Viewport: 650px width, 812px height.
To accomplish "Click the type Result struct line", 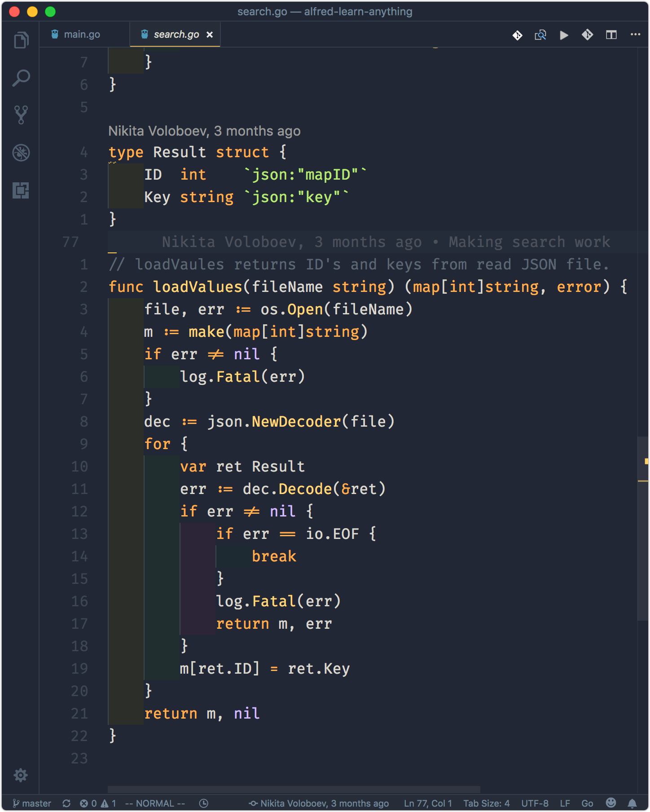I will click(198, 152).
